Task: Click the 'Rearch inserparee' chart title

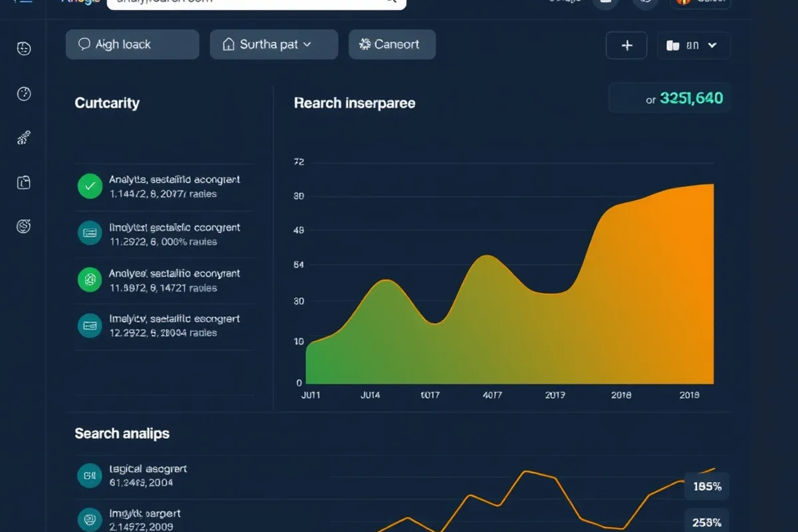Action: pos(354,103)
